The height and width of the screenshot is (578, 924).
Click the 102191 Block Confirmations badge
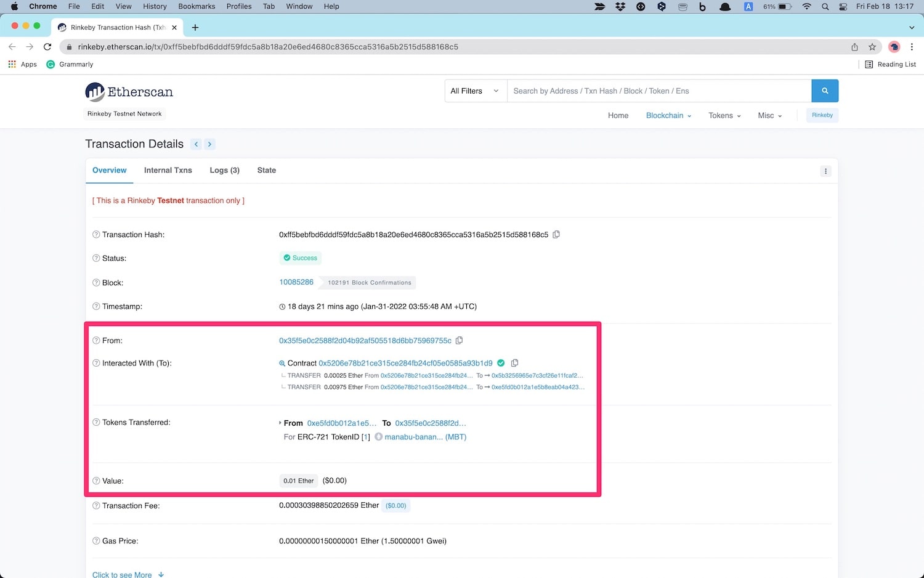point(370,283)
